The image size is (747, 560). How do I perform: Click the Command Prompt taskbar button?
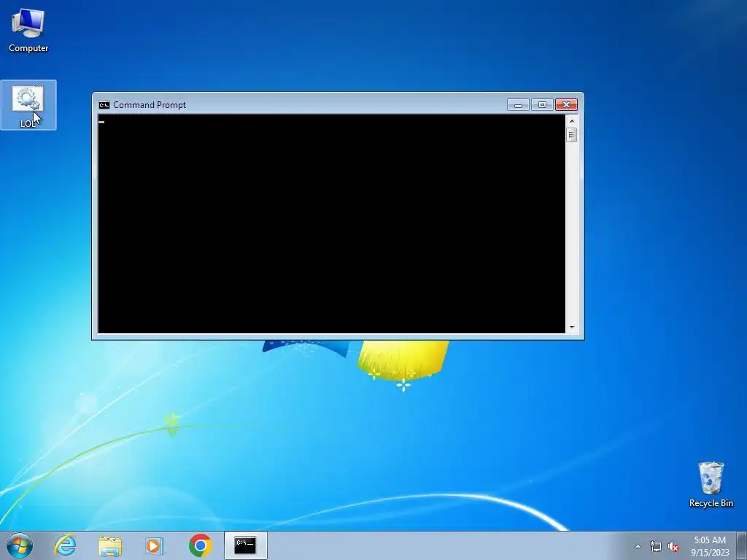click(x=245, y=545)
